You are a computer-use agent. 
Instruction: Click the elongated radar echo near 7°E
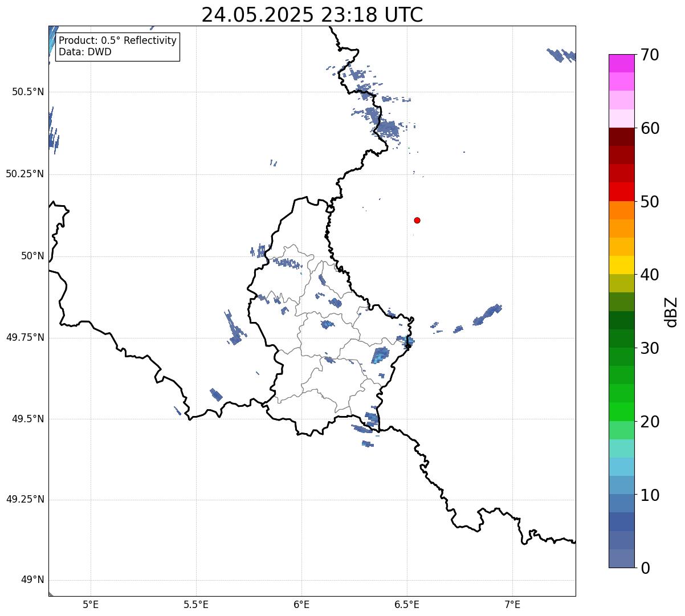click(x=487, y=315)
